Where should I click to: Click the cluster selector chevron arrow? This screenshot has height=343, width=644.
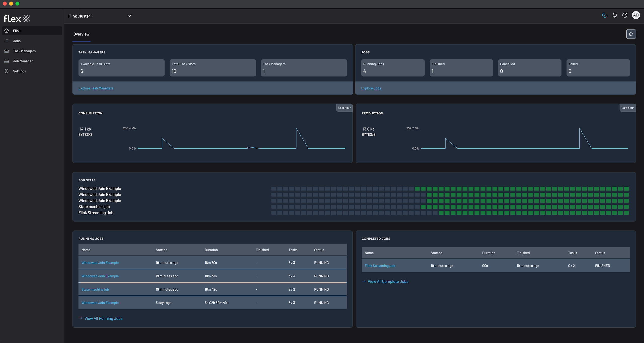(129, 16)
